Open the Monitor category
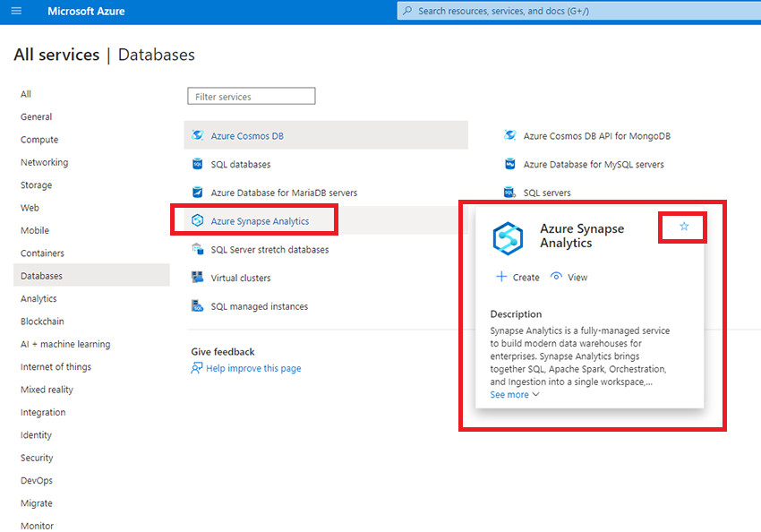 point(37,526)
